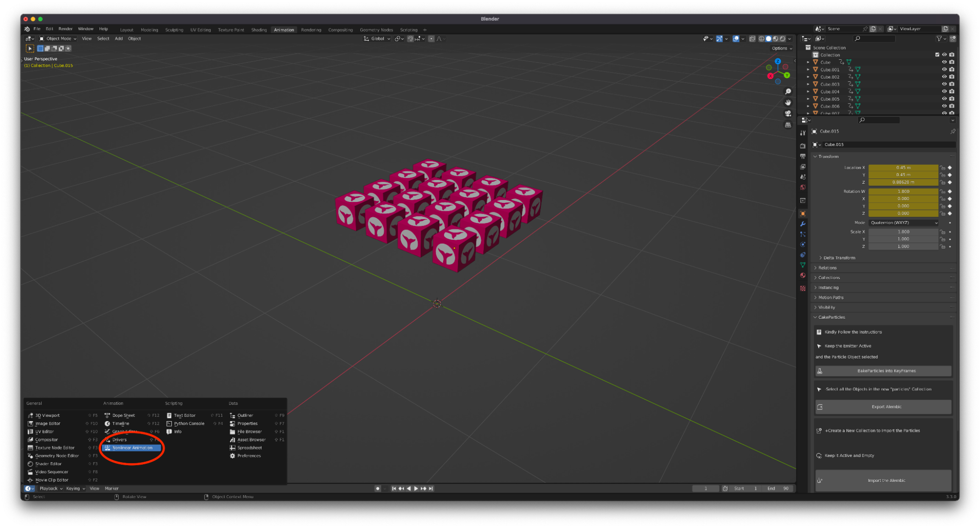Click the Export Alembic button
Image resolution: width=980 pixels, height=528 pixels.
[x=883, y=407]
